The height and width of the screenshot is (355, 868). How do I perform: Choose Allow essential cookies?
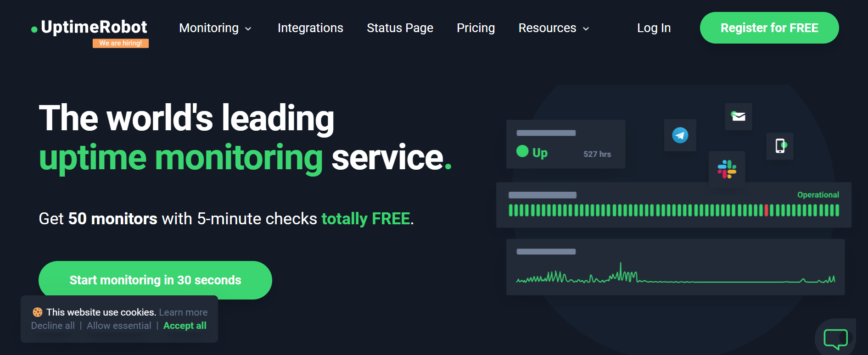tap(119, 326)
